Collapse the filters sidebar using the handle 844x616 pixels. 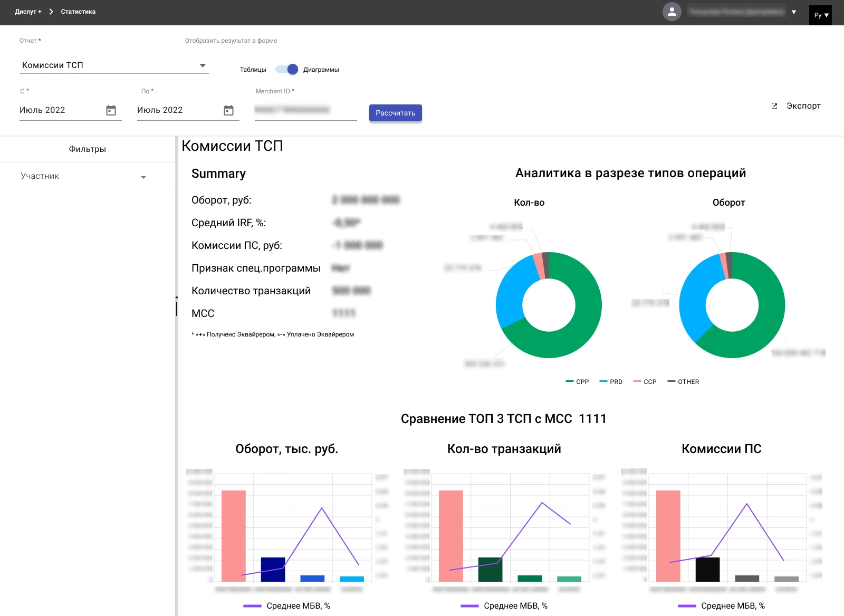(176, 306)
